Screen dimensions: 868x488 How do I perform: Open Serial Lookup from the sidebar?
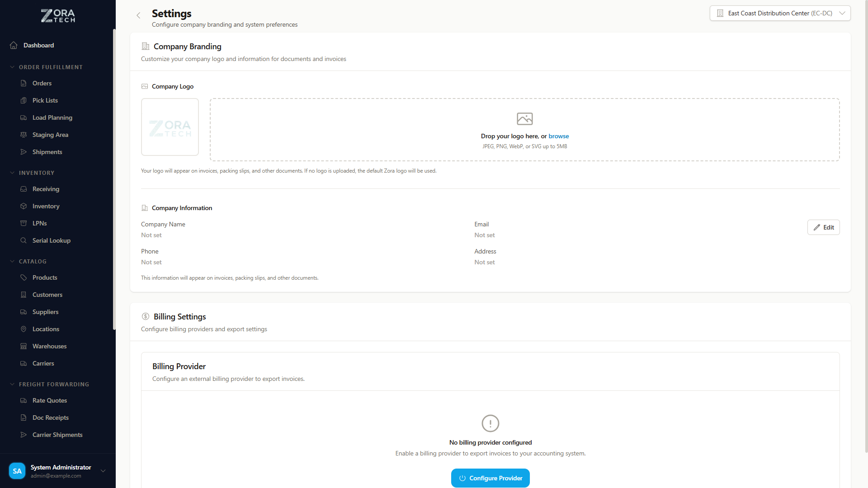[x=51, y=240]
